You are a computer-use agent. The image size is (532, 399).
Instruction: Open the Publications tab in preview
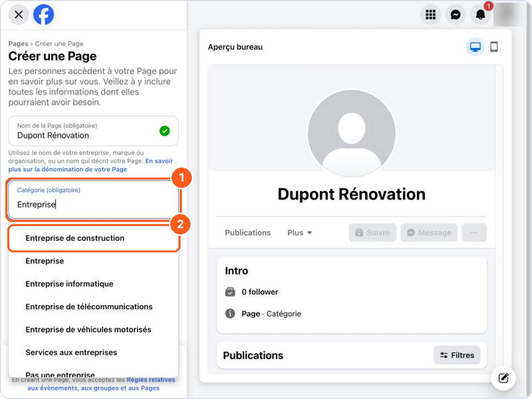[x=248, y=233]
